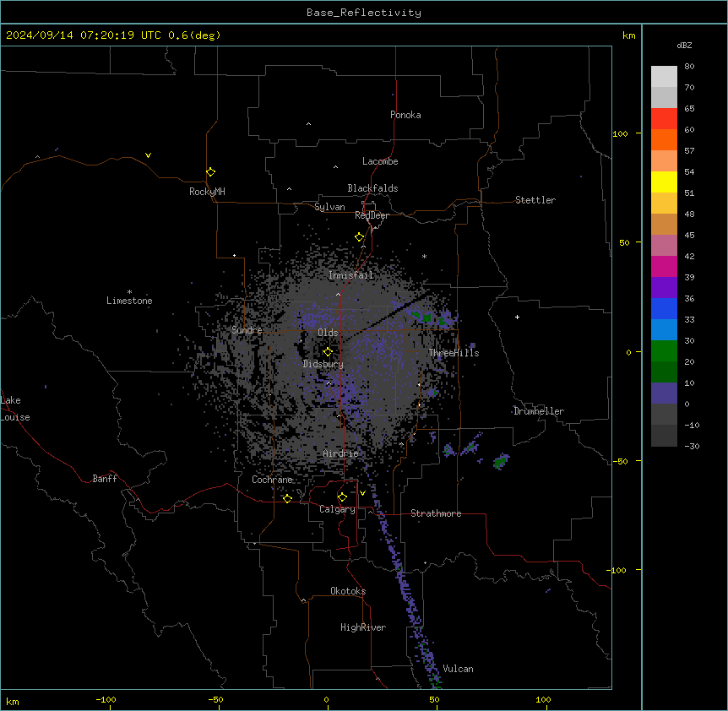The image size is (728, 711).
Task: Select the blue 36 dBZ color swatch
Action: [664, 308]
